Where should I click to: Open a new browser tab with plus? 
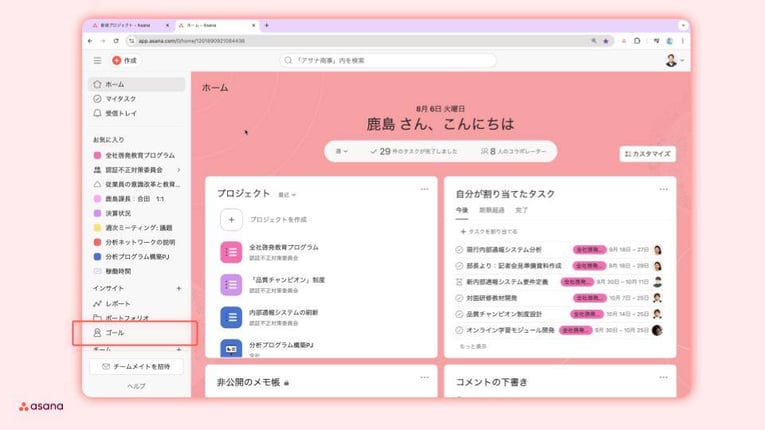[266, 25]
